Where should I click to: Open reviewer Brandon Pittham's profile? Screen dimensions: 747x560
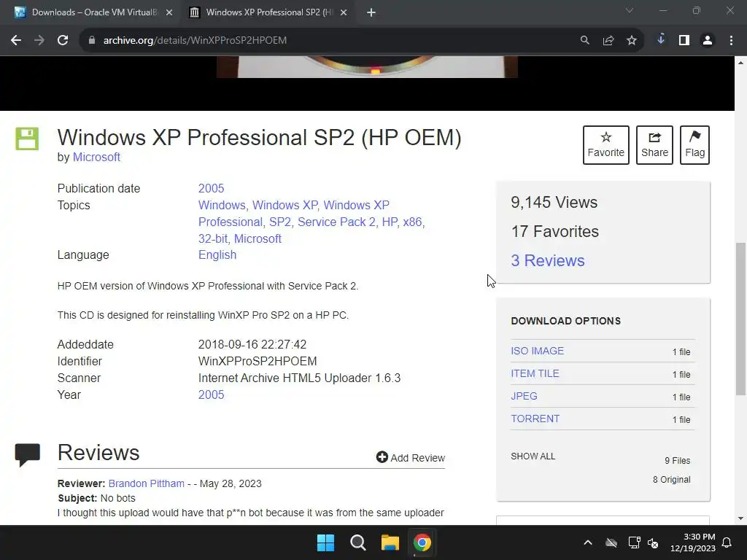point(146,483)
